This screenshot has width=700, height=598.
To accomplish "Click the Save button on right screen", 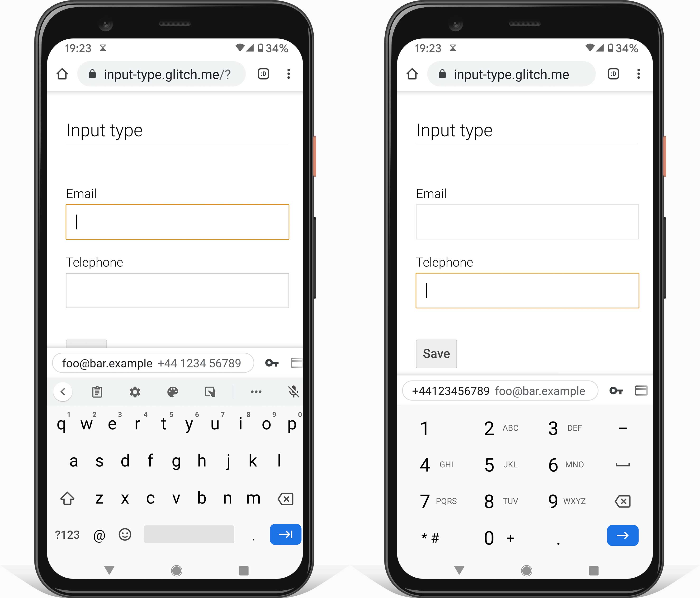I will tap(436, 354).
